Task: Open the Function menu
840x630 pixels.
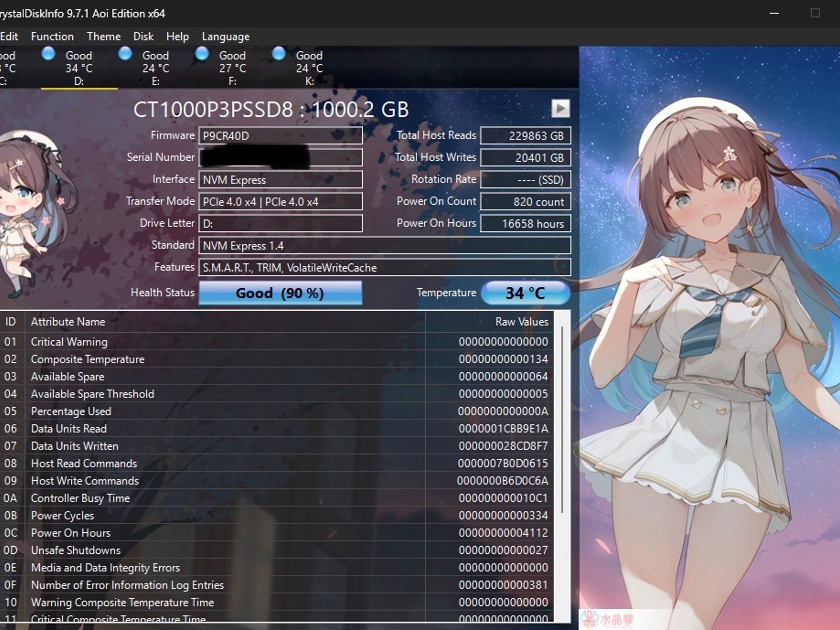Action: pos(52,37)
